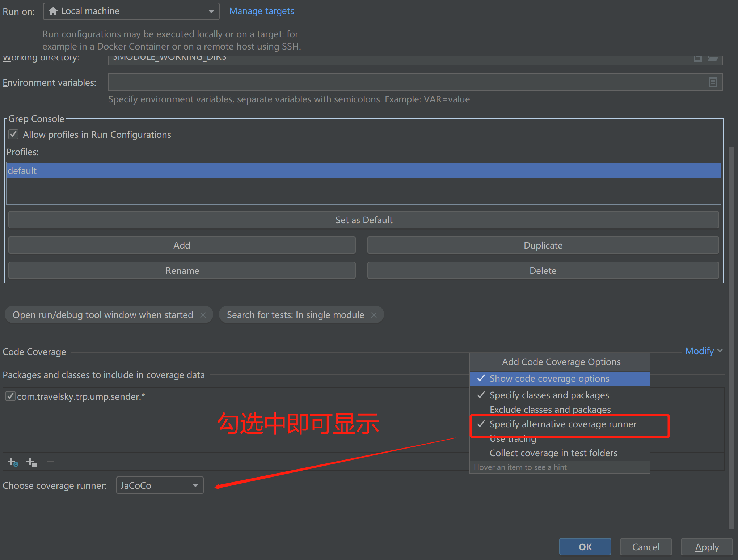The height and width of the screenshot is (560, 738).
Task: Select default profile in Profiles list
Action: [363, 171]
